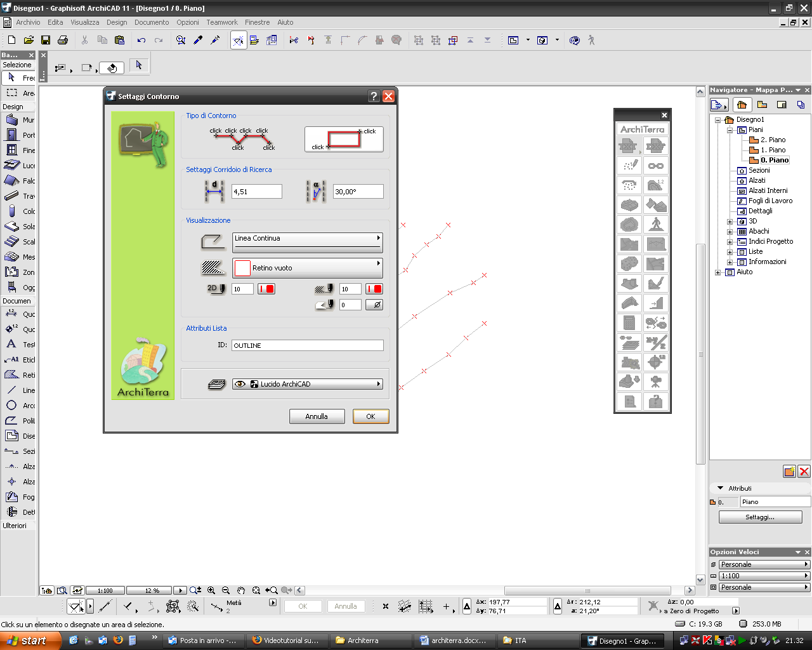Click the red Retino vuoto fill preview swatch
The width and height of the screenshot is (812, 650).
click(x=242, y=268)
